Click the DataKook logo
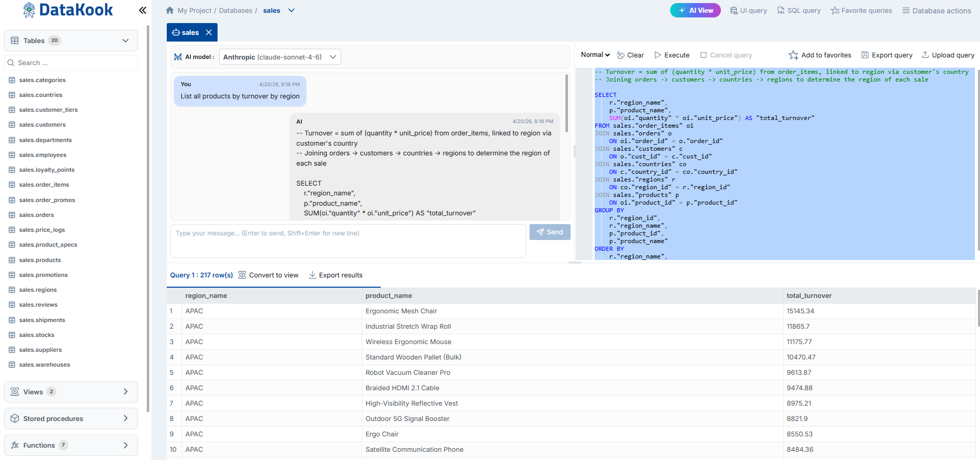This screenshot has width=980, height=460. coord(68,10)
